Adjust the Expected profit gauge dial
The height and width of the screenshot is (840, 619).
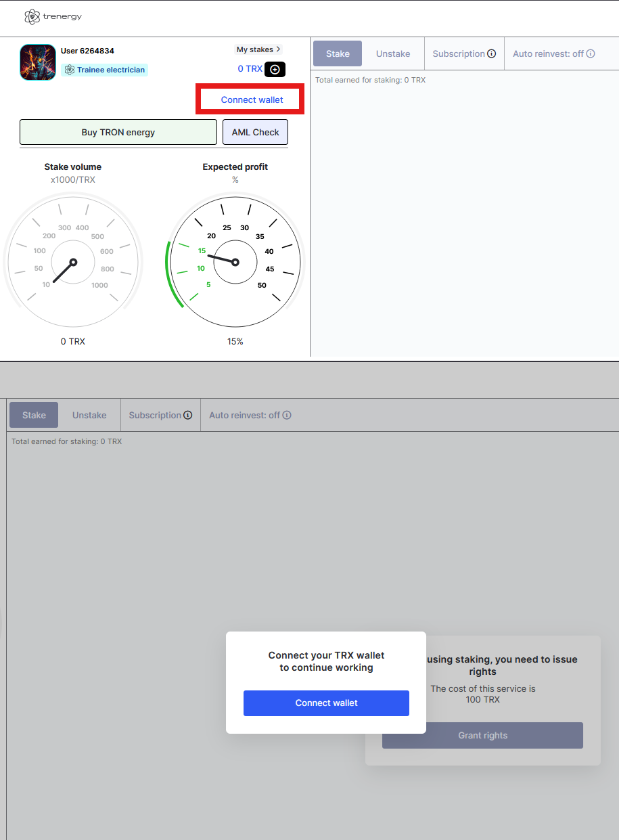tap(235, 263)
